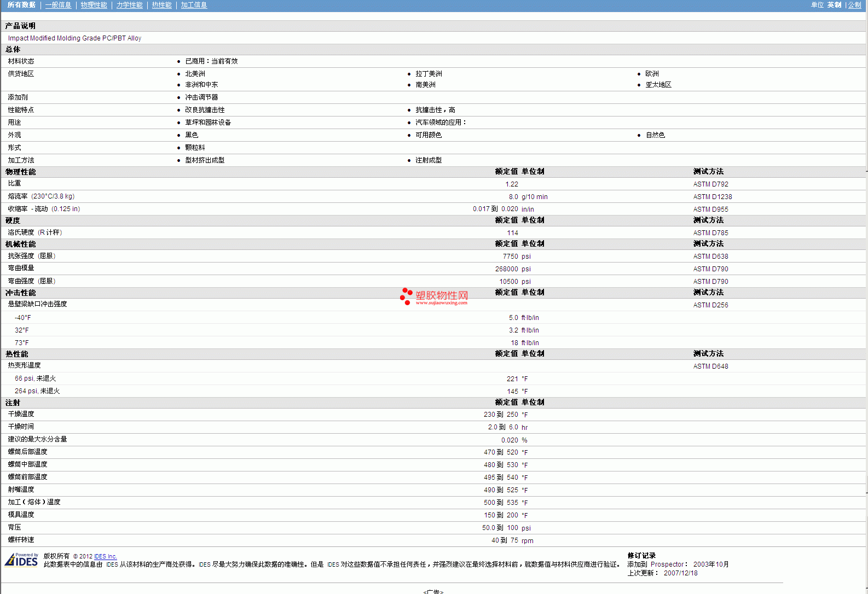
Task: Open the ASTM D792 test method link
Action: click(x=710, y=184)
